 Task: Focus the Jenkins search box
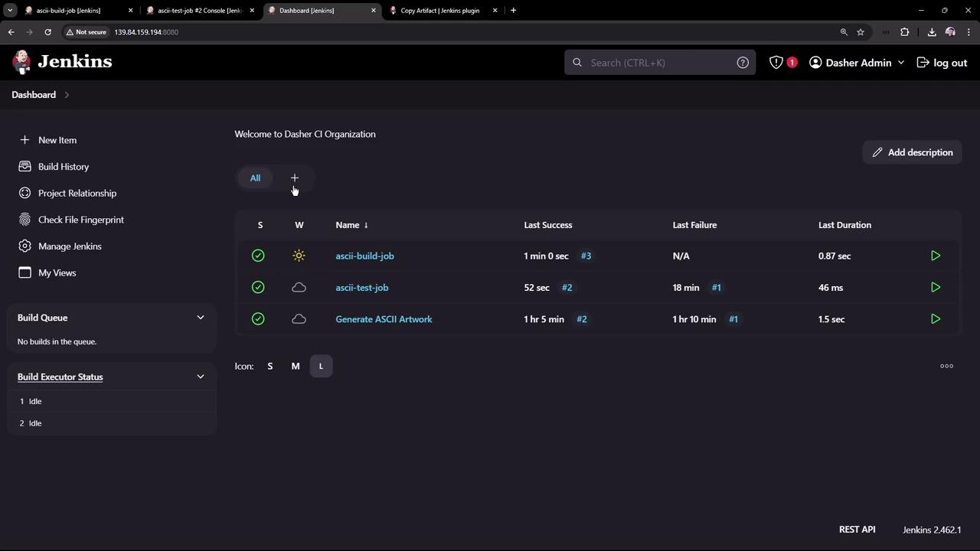click(660, 63)
